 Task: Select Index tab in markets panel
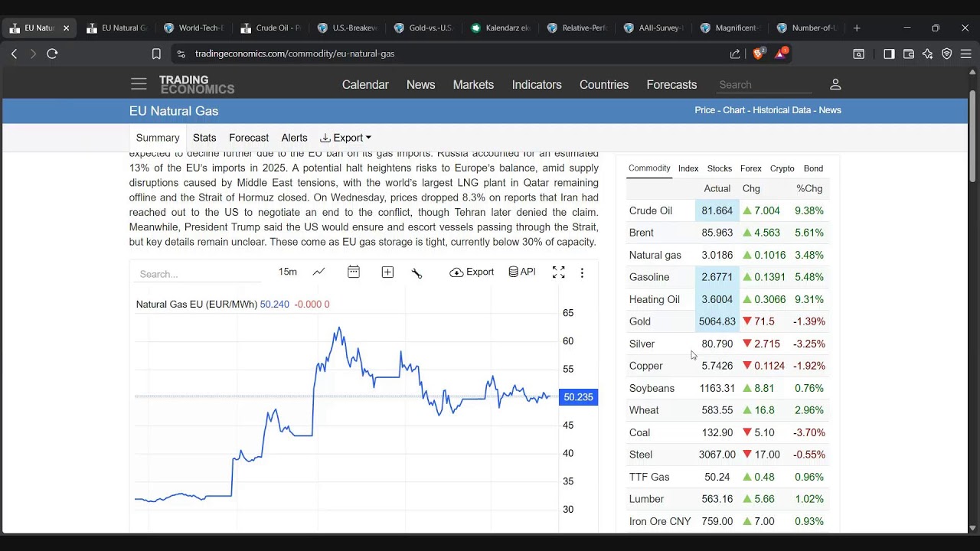[x=688, y=168]
